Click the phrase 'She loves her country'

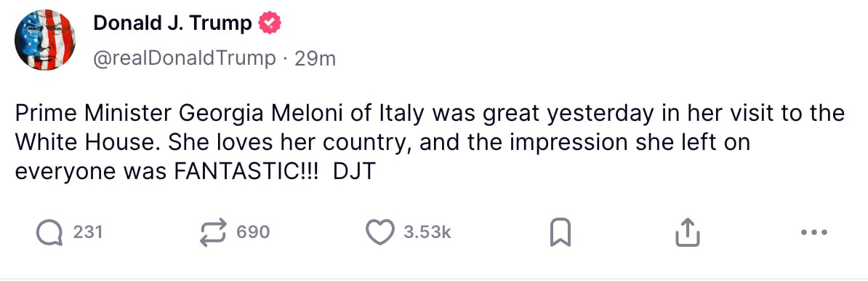coord(291,143)
